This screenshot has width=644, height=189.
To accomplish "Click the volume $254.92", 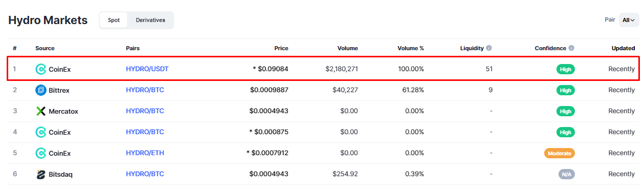I will pyautogui.click(x=346, y=174).
